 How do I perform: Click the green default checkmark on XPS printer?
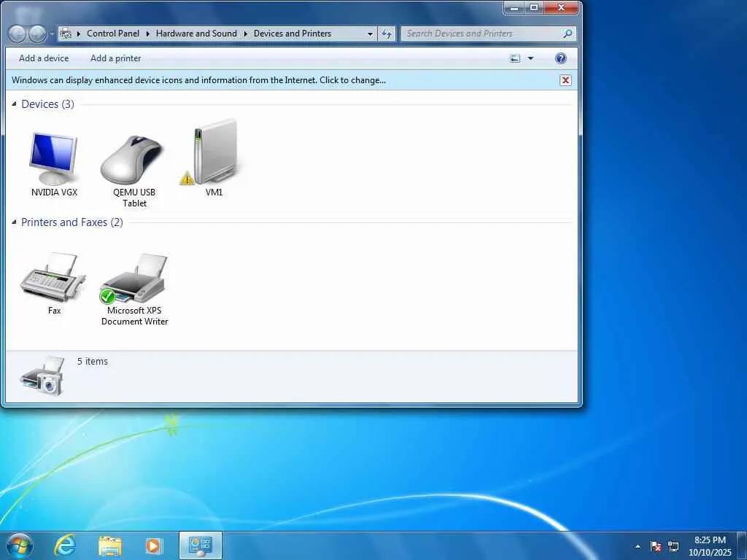point(107,296)
